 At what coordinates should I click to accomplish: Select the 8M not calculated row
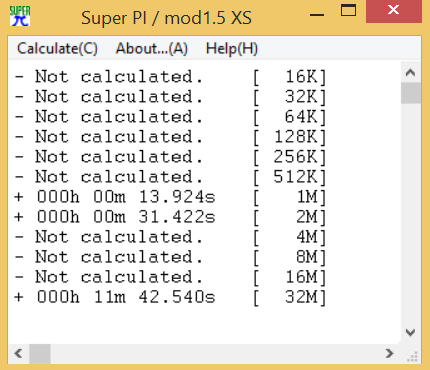click(x=171, y=257)
